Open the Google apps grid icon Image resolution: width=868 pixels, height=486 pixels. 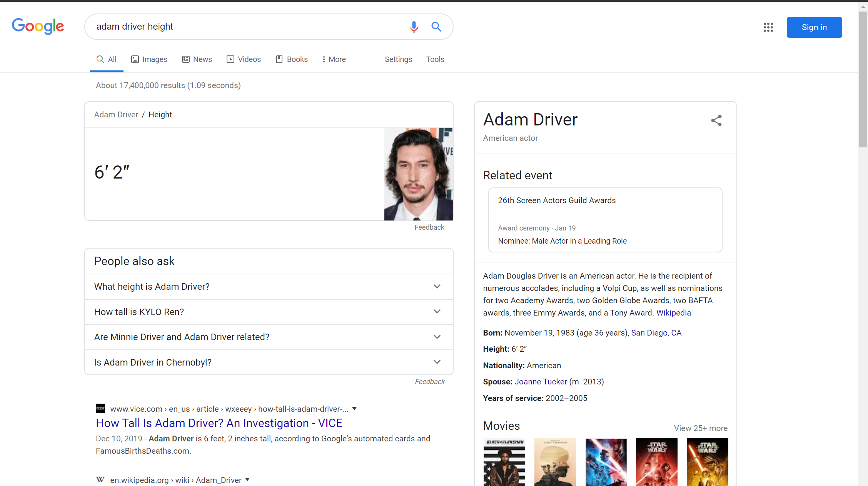click(x=768, y=27)
